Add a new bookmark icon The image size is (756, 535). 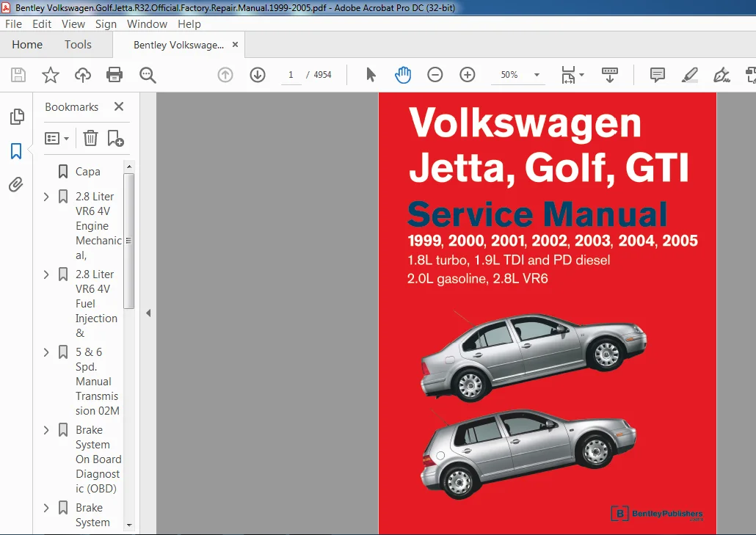click(115, 138)
